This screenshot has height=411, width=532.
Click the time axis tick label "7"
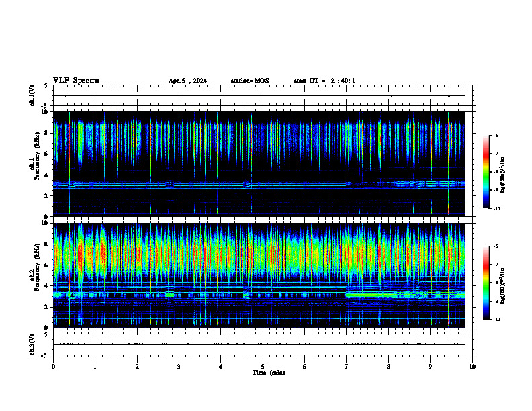[x=347, y=367]
